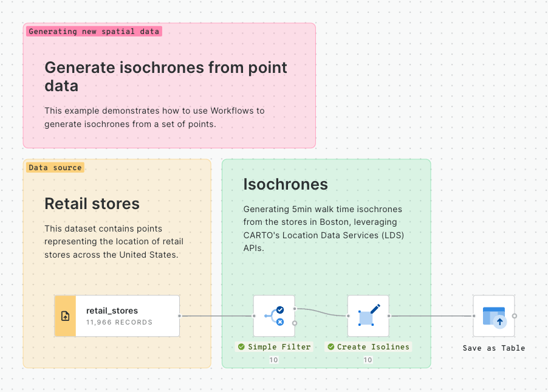Select the 'Isochrones' note heading

286,184
